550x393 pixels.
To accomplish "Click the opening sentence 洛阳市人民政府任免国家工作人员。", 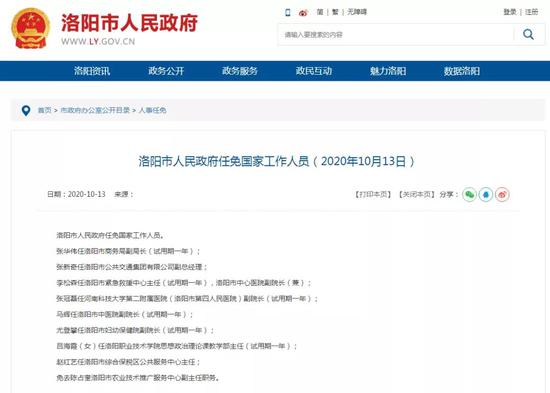I will tap(110, 235).
